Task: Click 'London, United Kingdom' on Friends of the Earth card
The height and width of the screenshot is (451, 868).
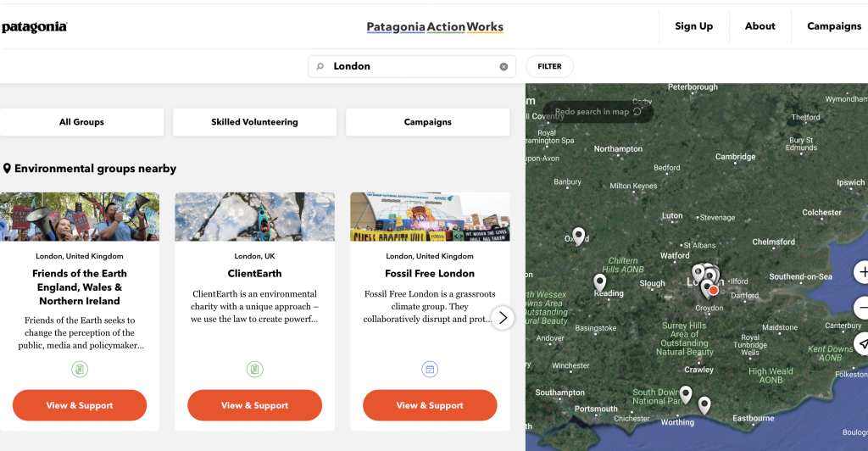Action: tap(80, 256)
